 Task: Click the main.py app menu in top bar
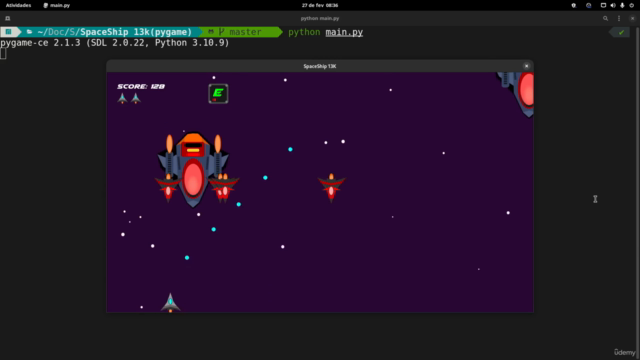coord(56,5)
